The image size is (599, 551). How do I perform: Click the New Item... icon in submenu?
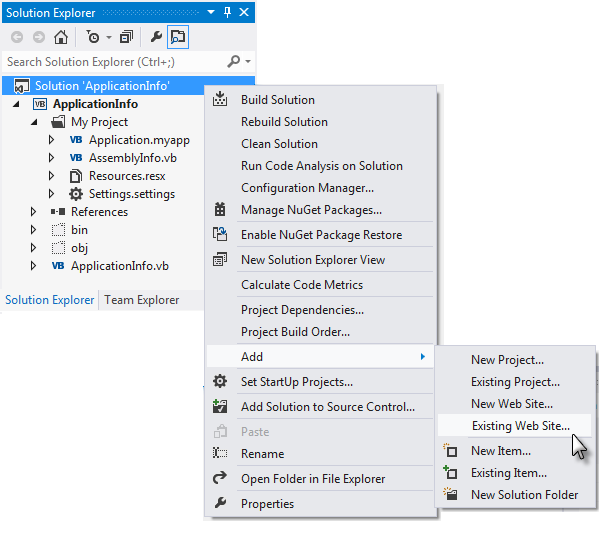pyautogui.click(x=450, y=451)
